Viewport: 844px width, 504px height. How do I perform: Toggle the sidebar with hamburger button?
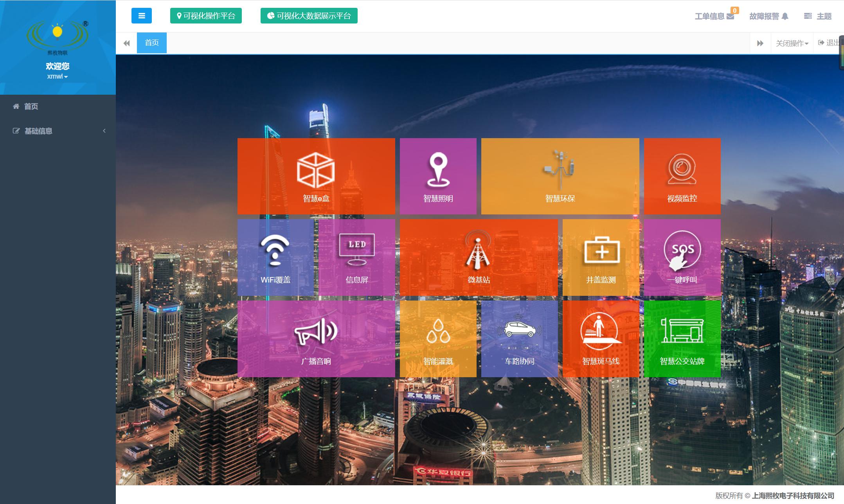141,16
